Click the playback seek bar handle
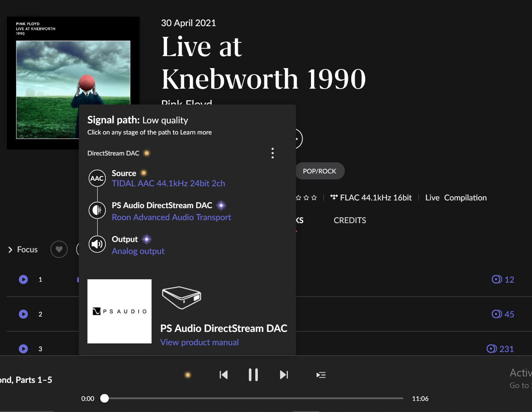Screen dimensions: 532x412 click(x=105, y=398)
